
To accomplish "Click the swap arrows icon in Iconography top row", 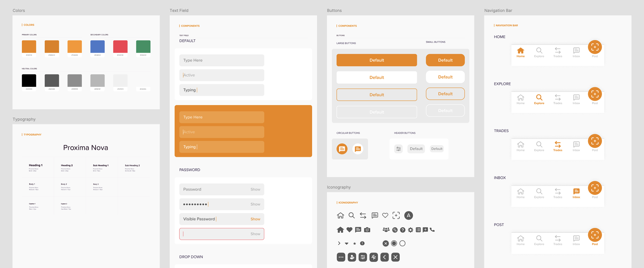I will point(363,215).
